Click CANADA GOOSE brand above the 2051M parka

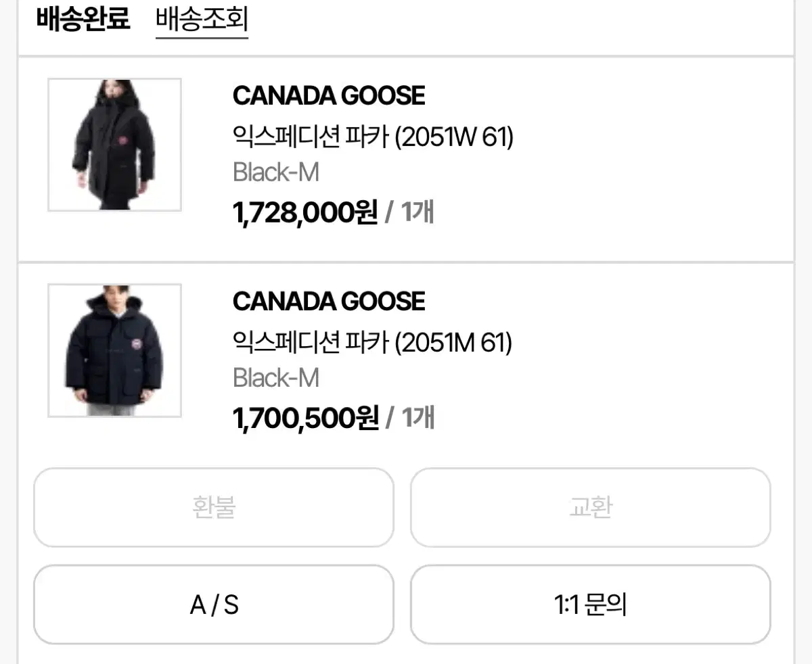pos(328,302)
